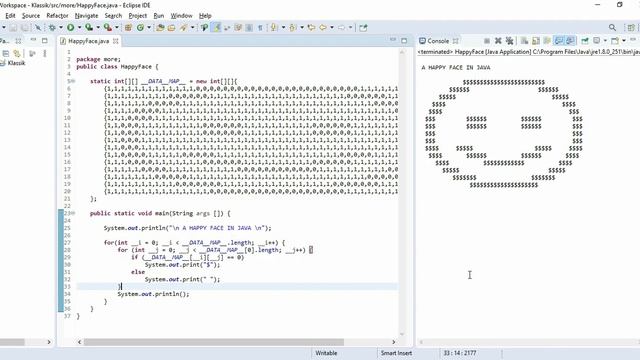Open the Refactor menu
Image resolution: width=640 pixels, height=360 pixels.
pos(57,16)
